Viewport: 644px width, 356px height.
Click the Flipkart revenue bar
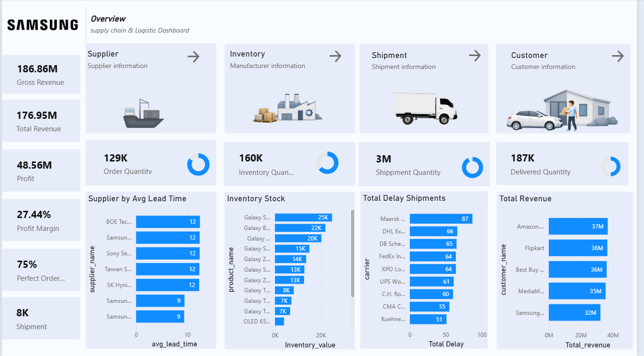point(578,248)
